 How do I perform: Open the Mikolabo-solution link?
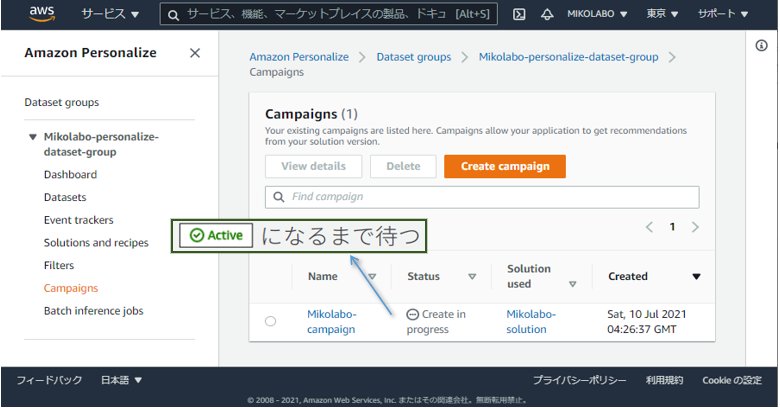531,322
